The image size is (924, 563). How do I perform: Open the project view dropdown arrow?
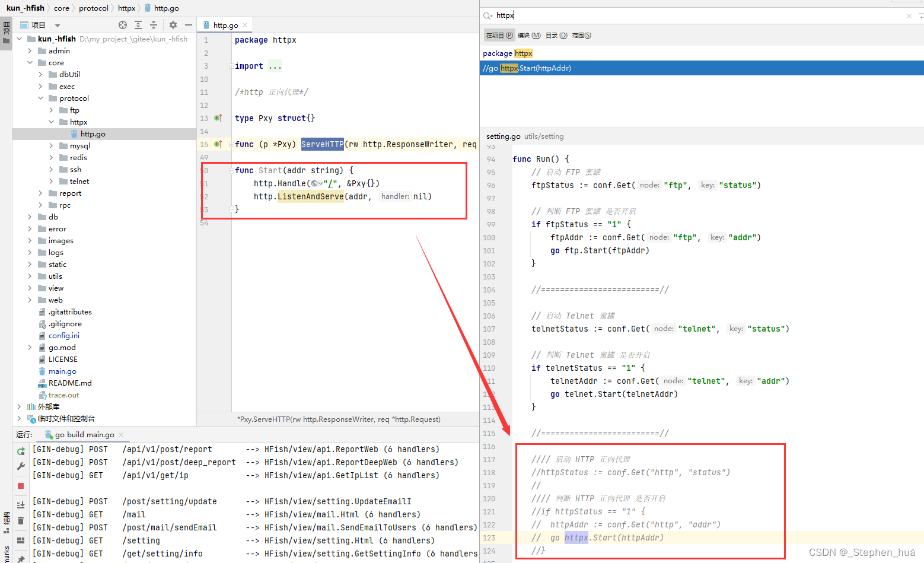coord(58,26)
